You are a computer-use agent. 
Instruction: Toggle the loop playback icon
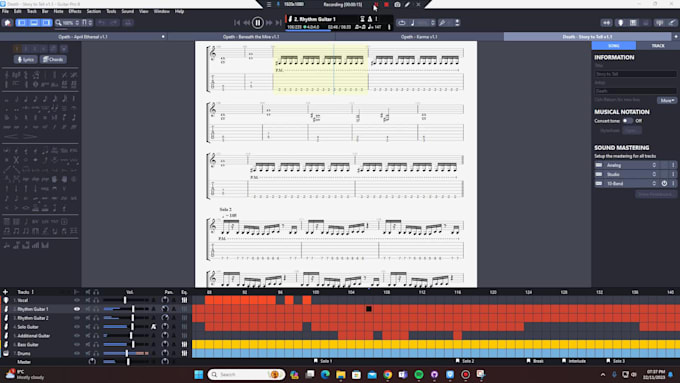click(x=402, y=23)
